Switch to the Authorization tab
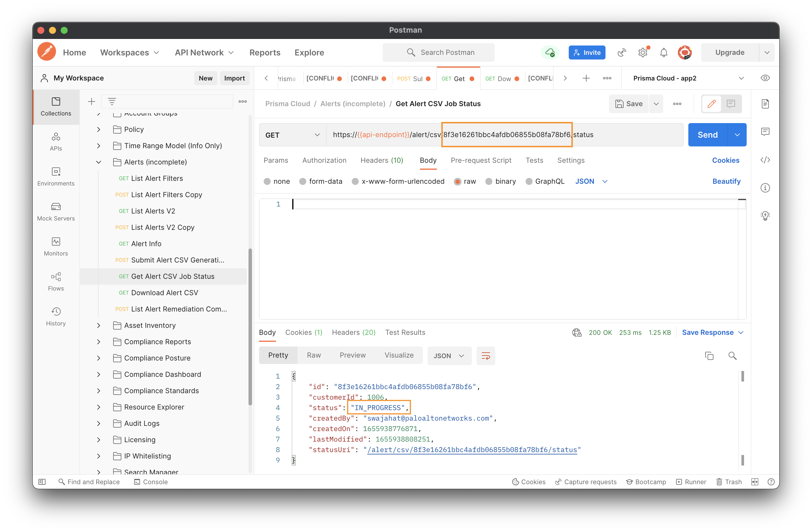 324,160
